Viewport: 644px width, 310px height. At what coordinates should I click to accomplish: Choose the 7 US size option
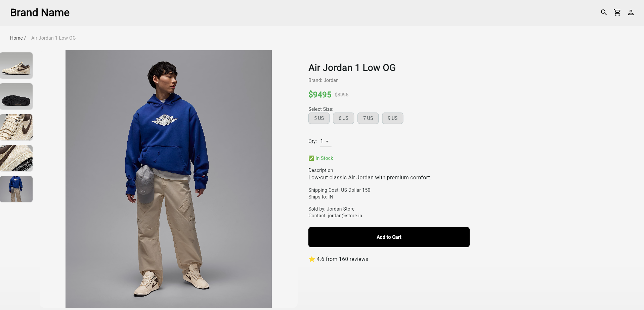pos(368,118)
